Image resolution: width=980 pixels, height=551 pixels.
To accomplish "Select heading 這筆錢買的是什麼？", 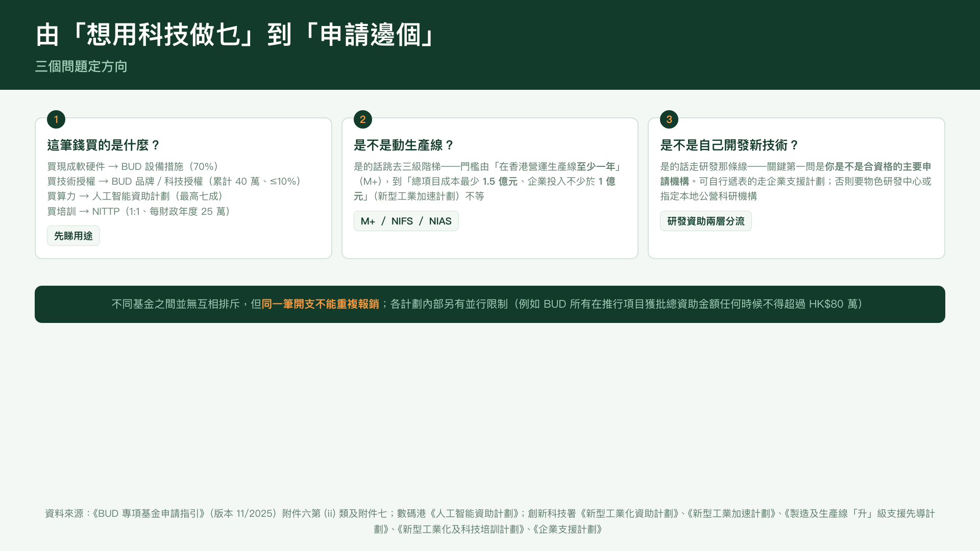I will pyautogui.click(x=104, y=145).
